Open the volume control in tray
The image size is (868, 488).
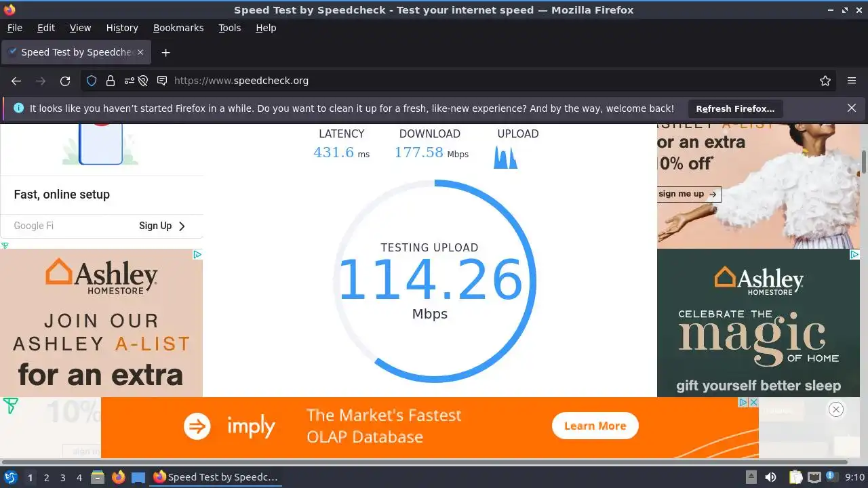770,477
